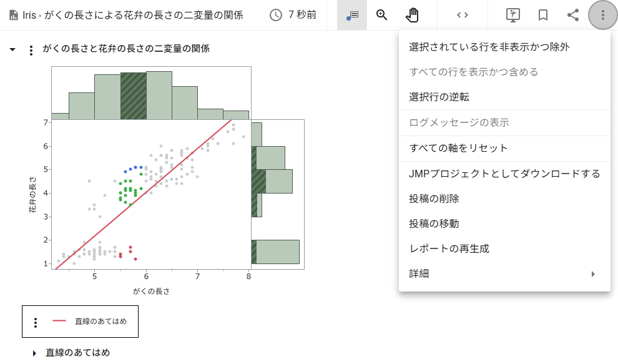Open the embed code brackets icon

[x=463, y=15]
